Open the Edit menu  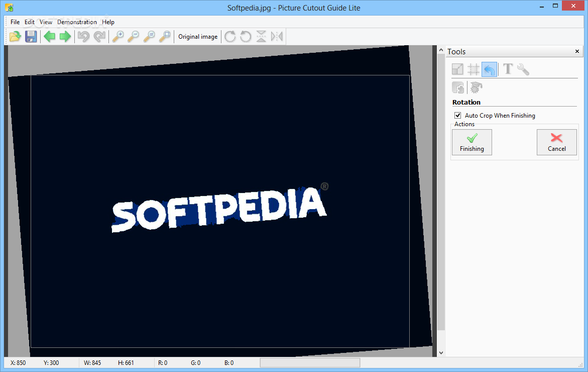point(30,22)
